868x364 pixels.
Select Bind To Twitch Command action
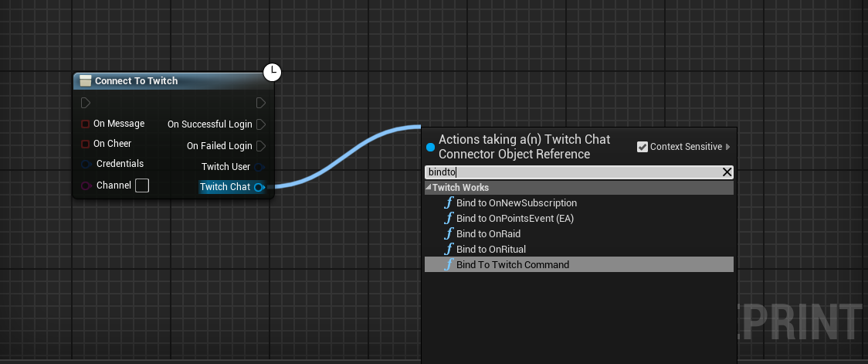pos(512,264)
